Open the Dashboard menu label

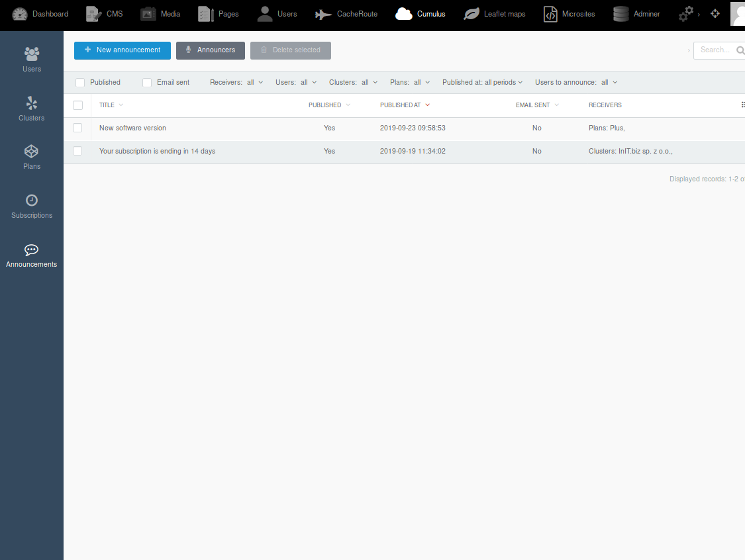pyautogui.click(x=50, y=14)
